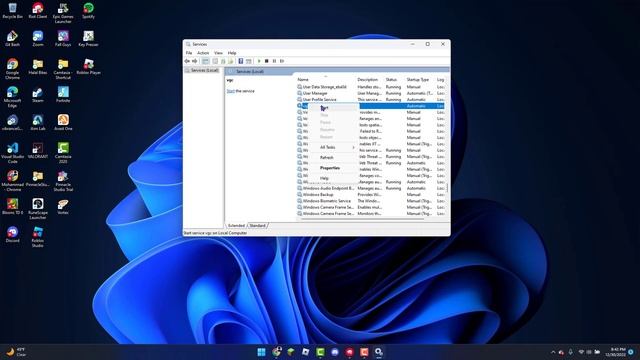Screen dimensions: 640x360
Task: Open the Fortnite desktop icon
Action: coord(63,95)
